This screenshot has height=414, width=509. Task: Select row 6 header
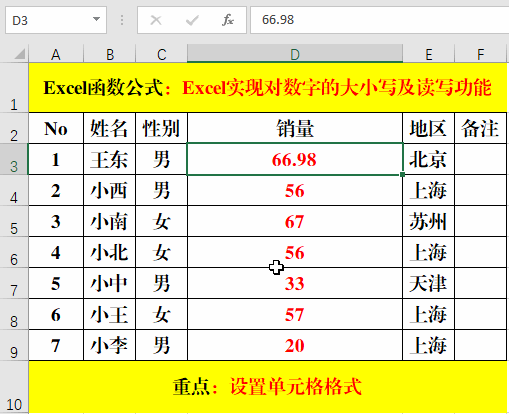pyautogui.click(x=14, y=252)
